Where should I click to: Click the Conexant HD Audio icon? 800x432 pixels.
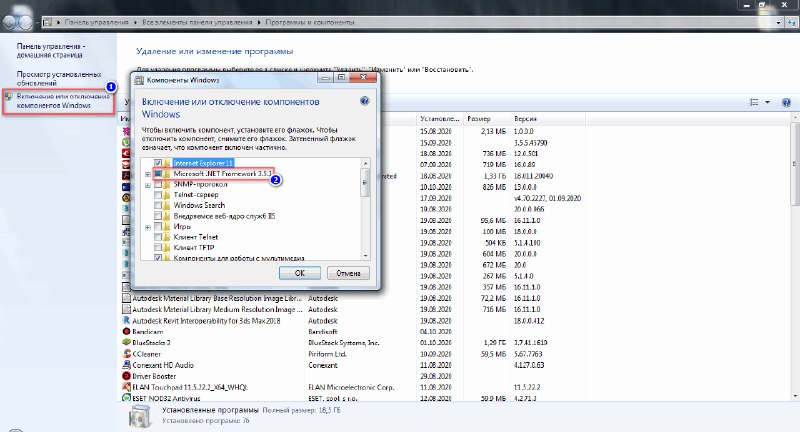127,365
